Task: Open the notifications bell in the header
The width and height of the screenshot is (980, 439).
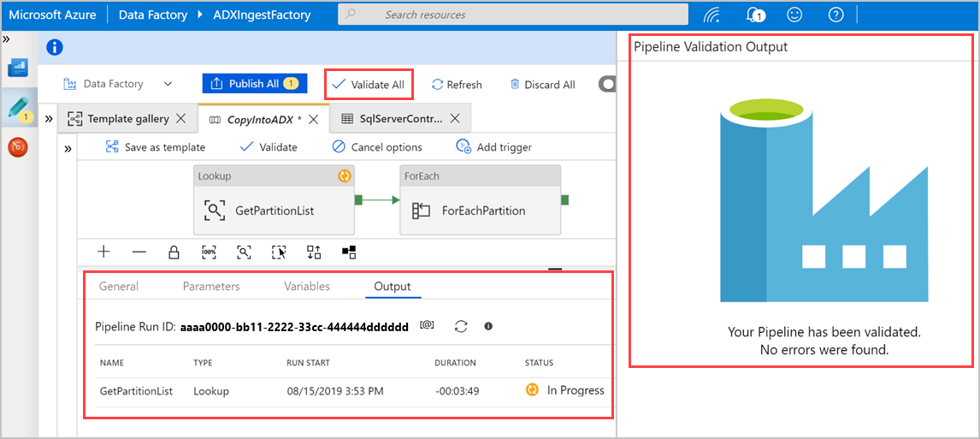Action: [756, 15]
